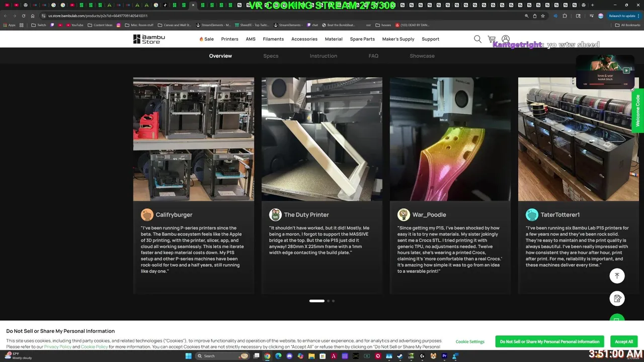Image resolution: width=644 pixels, height=362 pixels.
Task: Open the YouTube bookmark
Action: (x=74, y=25)
